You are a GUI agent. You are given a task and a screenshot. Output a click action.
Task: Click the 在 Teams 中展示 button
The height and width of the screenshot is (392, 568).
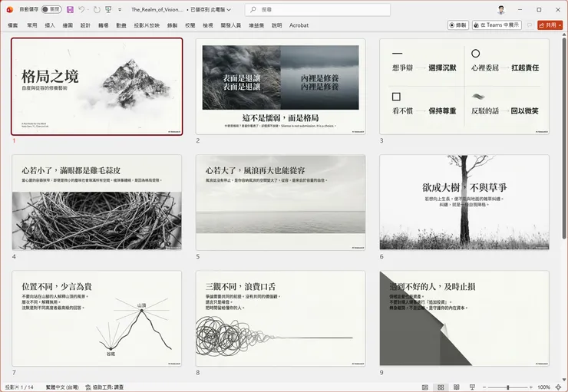pyautogui.click(x=497, y=25)
